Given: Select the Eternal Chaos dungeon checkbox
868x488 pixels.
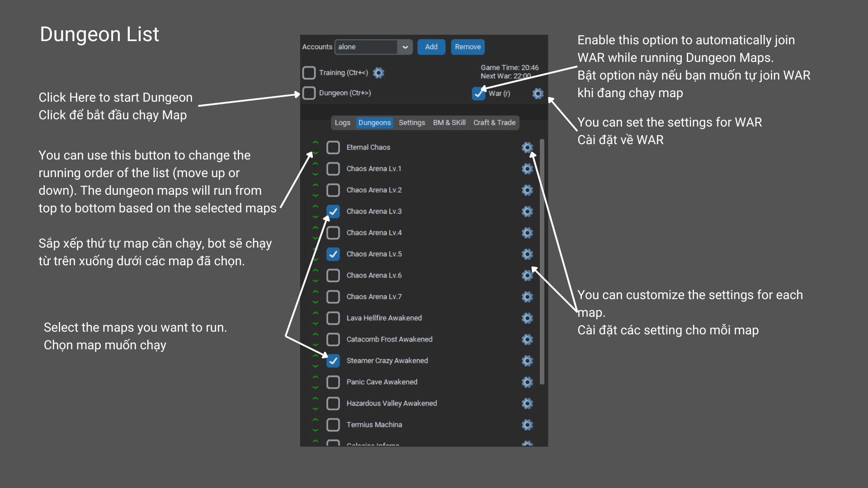Looking at the screenshot, I should click(333, 147).
